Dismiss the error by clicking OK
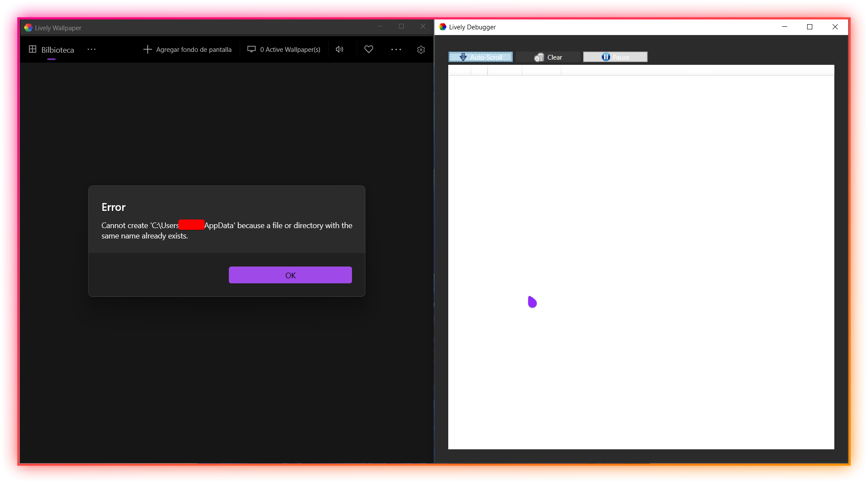Viewport: 868px width, 483px height. 290,275
